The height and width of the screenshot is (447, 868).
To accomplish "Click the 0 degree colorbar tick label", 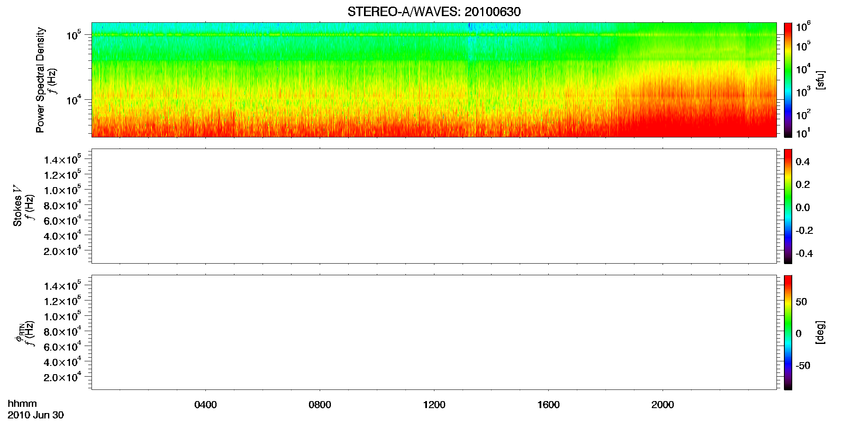I will click(799, 334).
